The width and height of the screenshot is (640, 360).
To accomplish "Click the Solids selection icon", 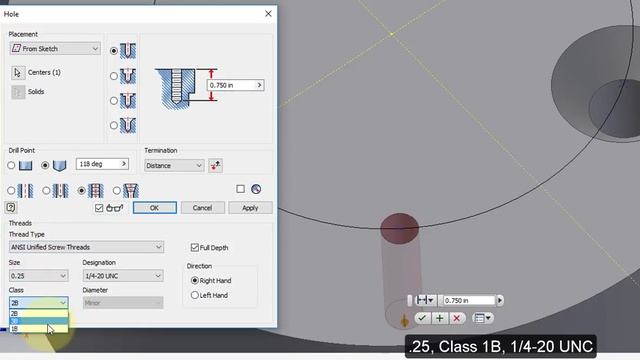I will [18, 92].
